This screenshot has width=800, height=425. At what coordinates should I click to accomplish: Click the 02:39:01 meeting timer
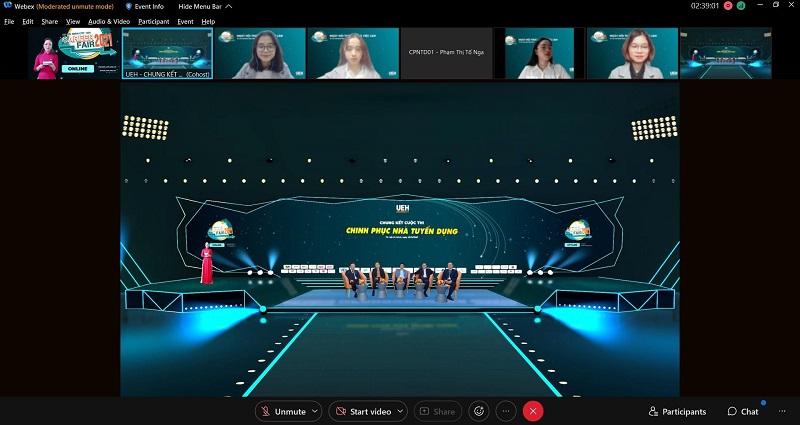[x=705, y=6]
